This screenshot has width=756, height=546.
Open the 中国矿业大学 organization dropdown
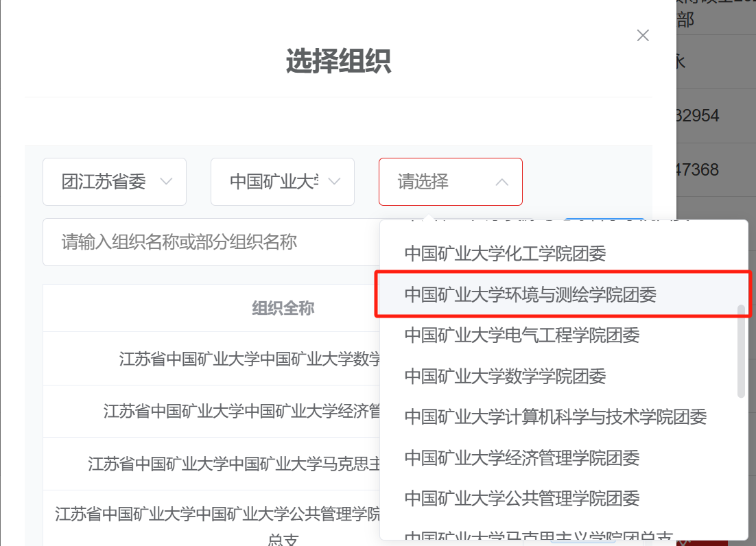pyautogui.click(x=283, y=182)
